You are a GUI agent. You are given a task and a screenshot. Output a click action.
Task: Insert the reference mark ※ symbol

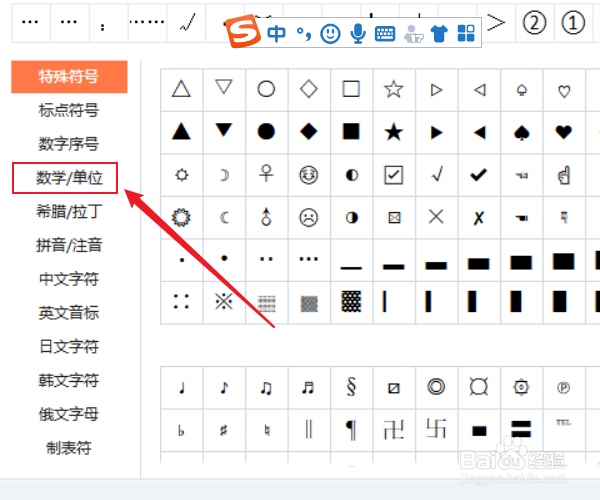point(224,302)
